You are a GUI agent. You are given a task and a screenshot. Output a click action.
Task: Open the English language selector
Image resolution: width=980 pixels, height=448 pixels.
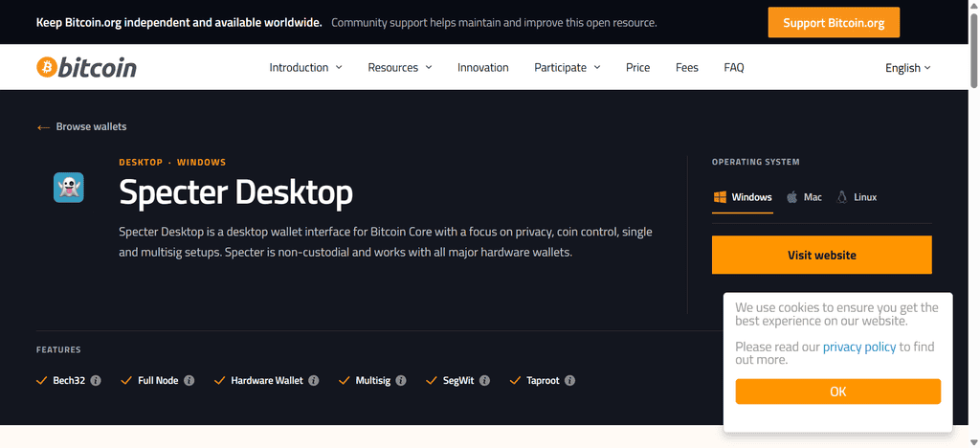point(908,67)
